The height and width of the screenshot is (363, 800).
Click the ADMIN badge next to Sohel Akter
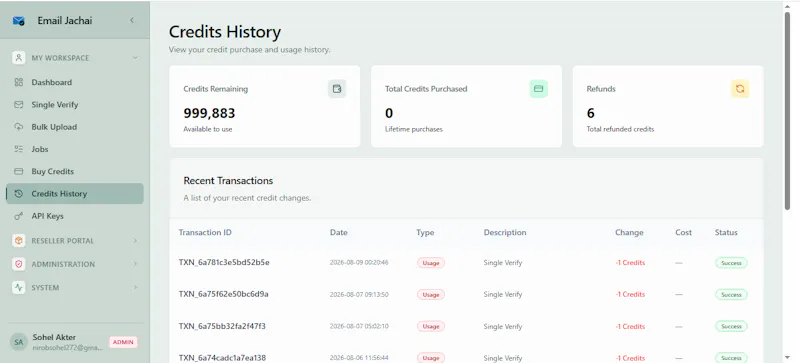click(x=123, y=342)
